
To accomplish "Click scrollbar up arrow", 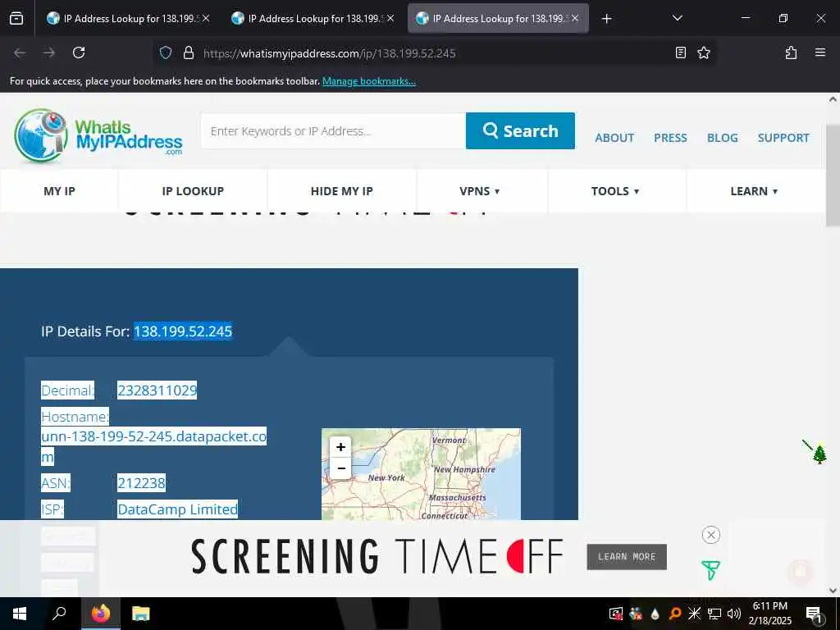I will point(833,99).
